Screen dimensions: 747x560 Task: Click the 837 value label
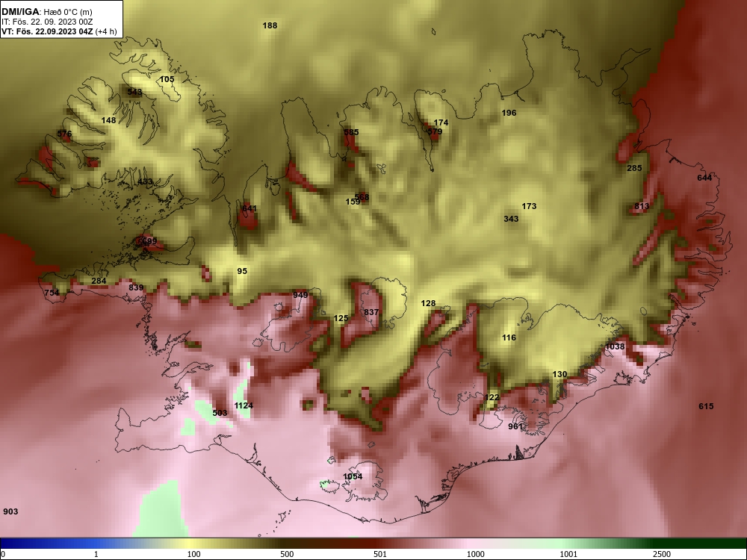(x=371, y=312)
